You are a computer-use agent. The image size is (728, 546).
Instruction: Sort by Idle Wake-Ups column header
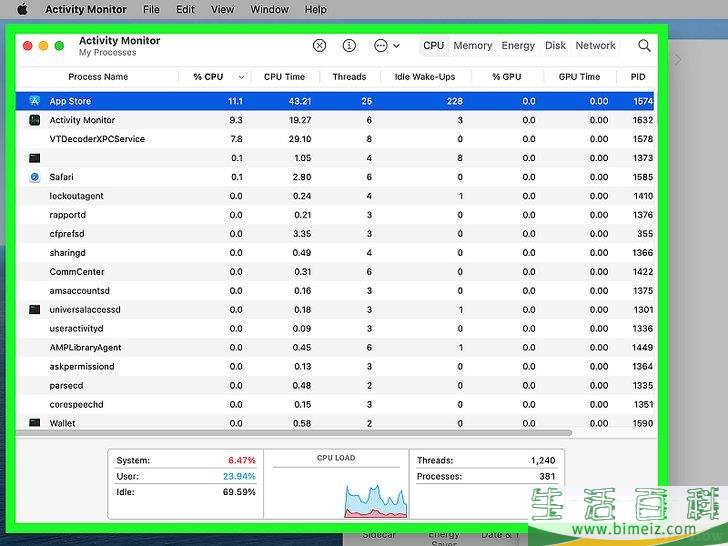[x=425, y=77]
